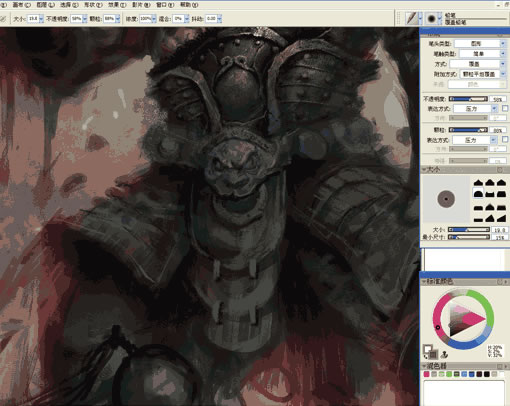510x406 pixels.
Task: Click the clone color stamp icon
Action: click(444, 354)
